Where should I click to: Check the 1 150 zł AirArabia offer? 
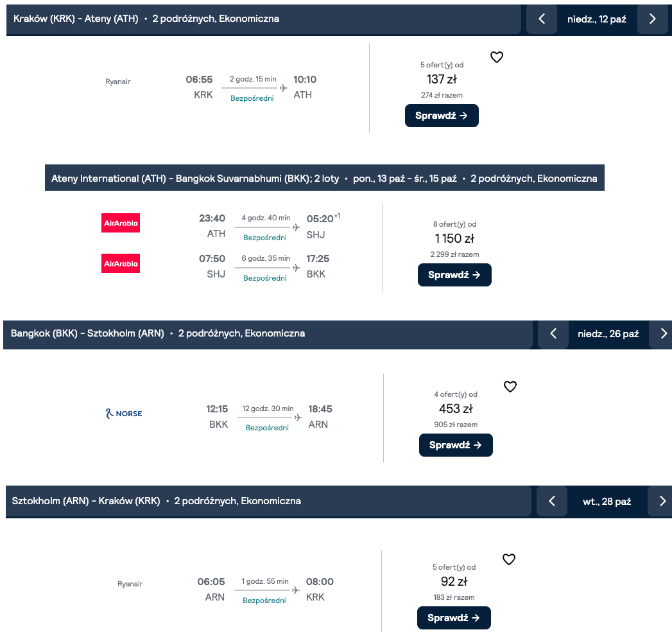tap(454, 275)
